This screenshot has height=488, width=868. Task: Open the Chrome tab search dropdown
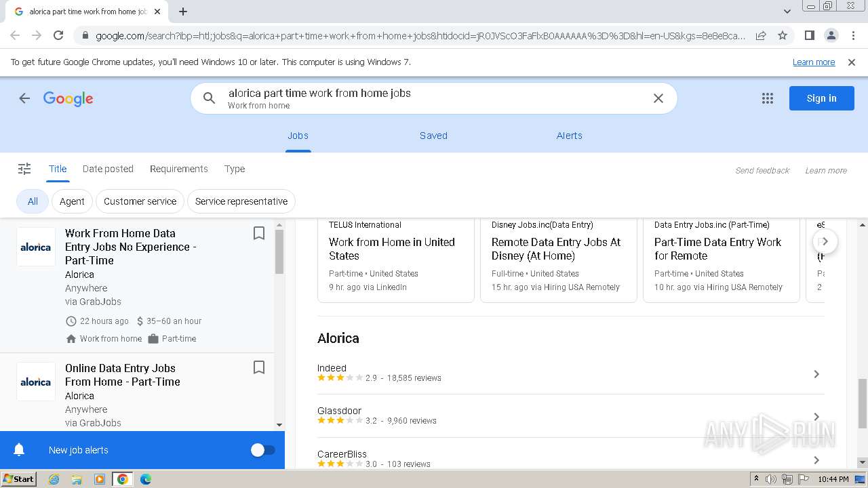(787, 12)
